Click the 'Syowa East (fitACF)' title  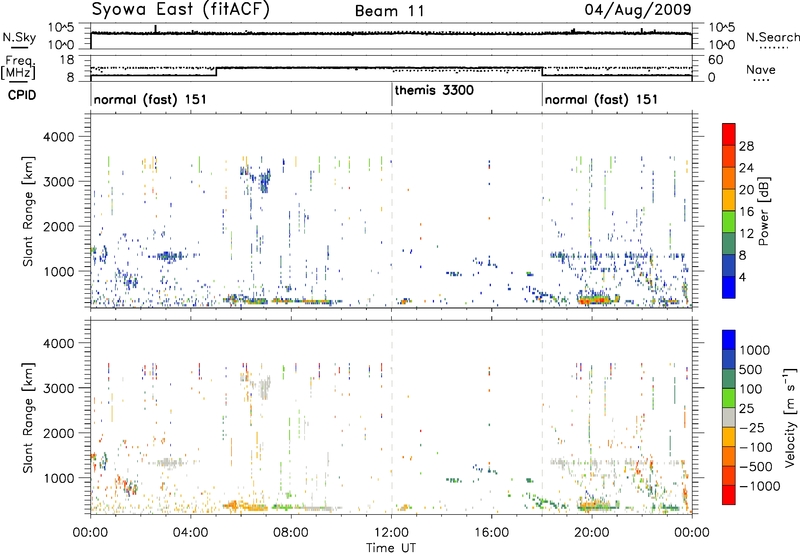click(x=181, y=10)
